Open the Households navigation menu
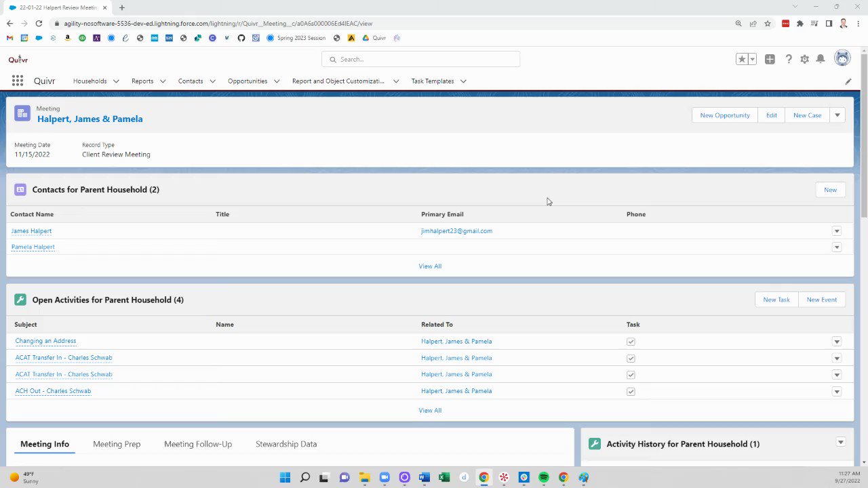The image size is (868, 488). [x=96, y=81]
